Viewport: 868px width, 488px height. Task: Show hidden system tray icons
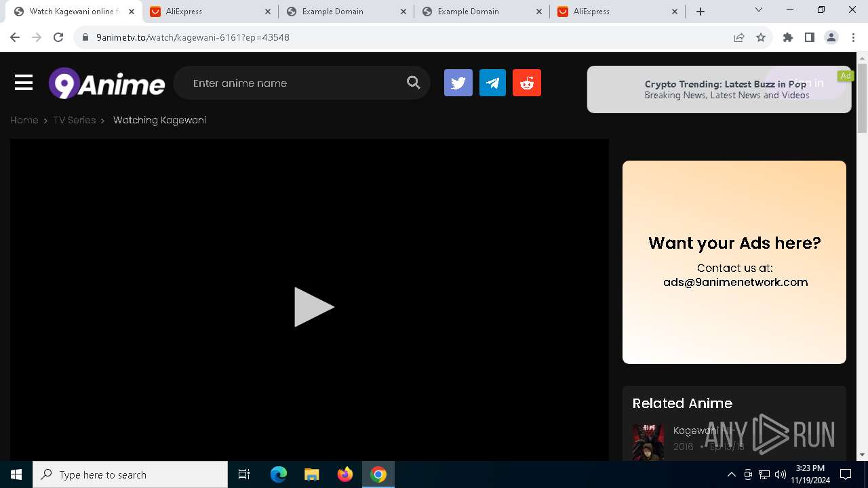[731, 474]
